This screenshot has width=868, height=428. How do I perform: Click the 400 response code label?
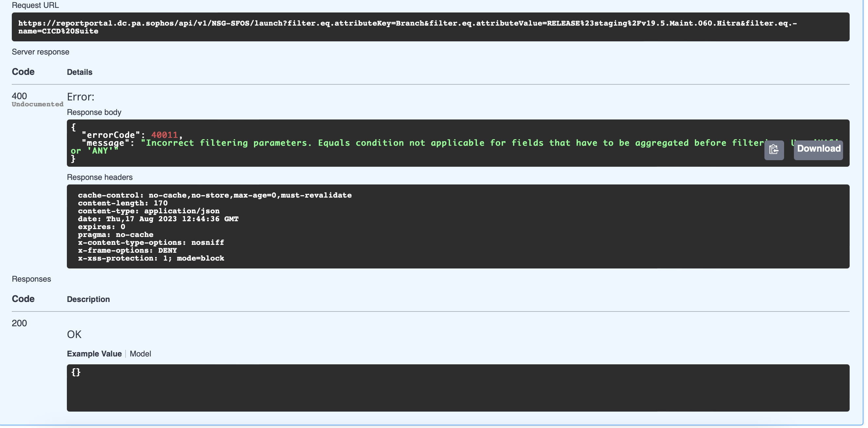point(19,96)
